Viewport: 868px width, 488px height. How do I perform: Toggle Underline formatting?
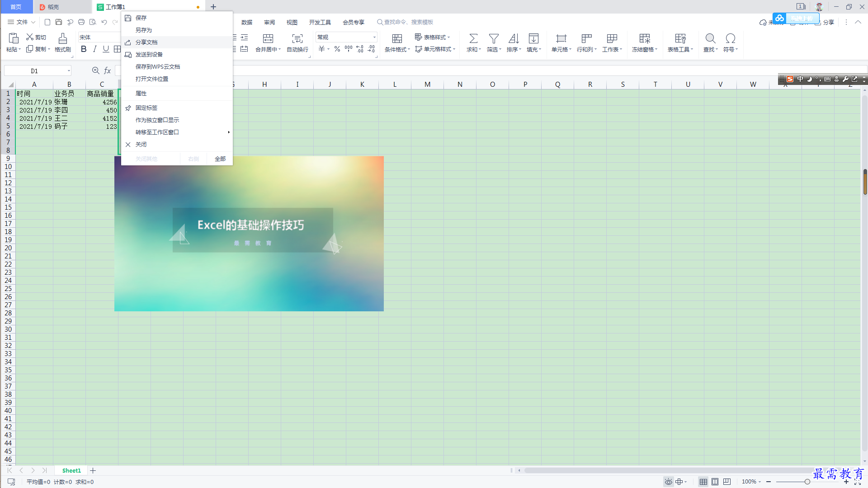106,49
